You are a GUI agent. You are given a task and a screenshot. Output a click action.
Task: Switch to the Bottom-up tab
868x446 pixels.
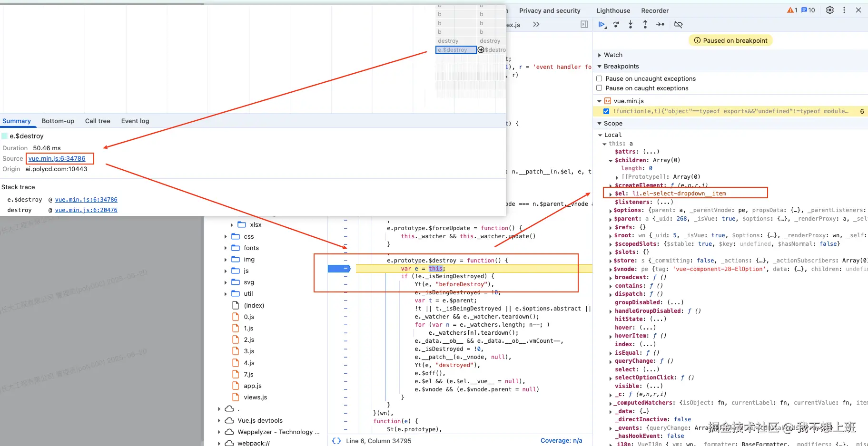(x=58, y=121)
